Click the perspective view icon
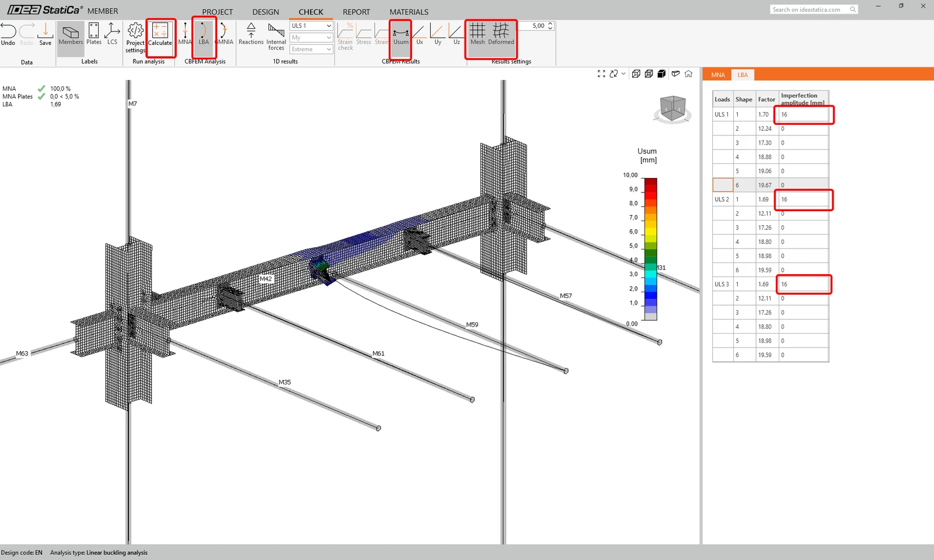 click(x=675, y=74)
